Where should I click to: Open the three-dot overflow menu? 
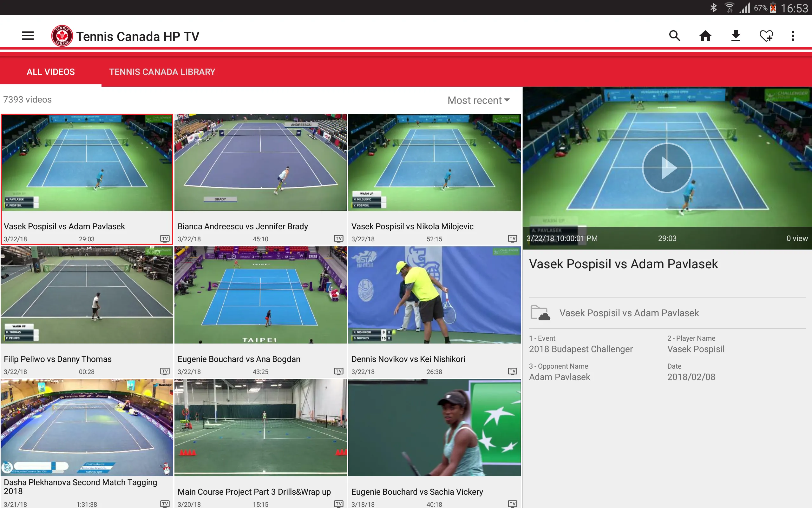[793, 36]
